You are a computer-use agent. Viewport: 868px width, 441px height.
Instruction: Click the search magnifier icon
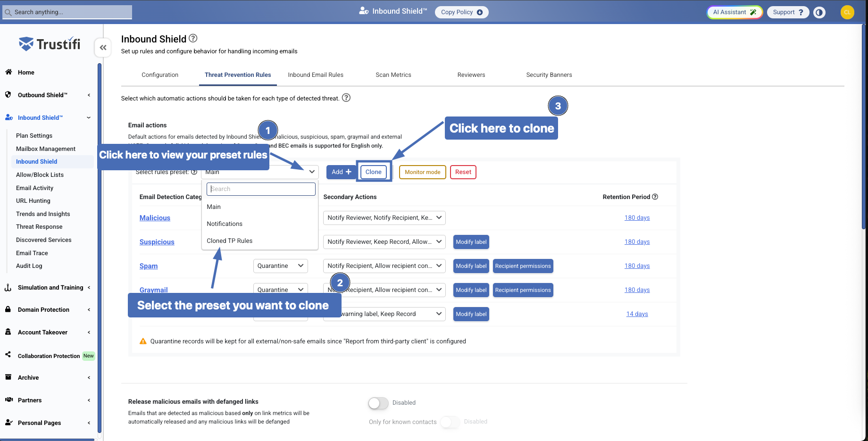pos(8,12)
